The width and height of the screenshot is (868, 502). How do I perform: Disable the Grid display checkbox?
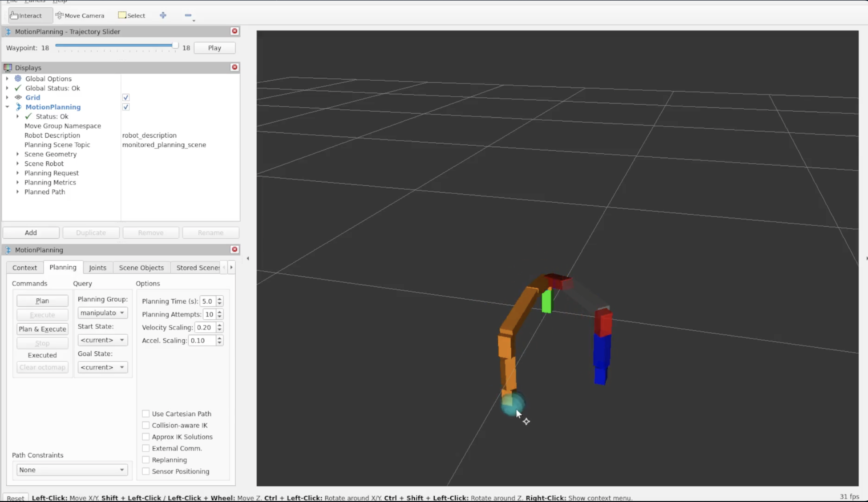pyautogui.click(x=126, y=97)
